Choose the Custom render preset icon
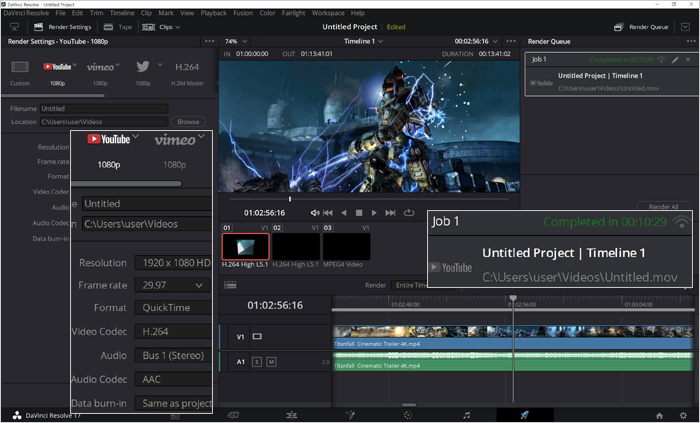Viewport: 700px width, 423px height. 20,68
